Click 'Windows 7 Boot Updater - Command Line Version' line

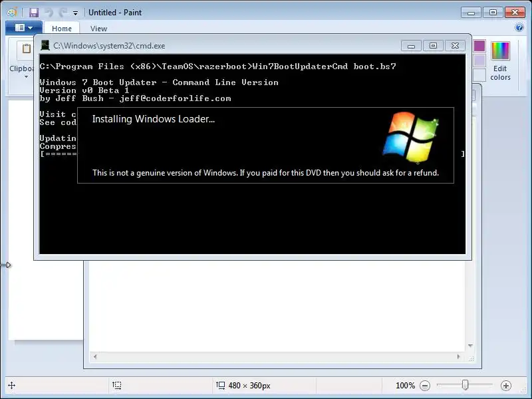click(159, 82)
